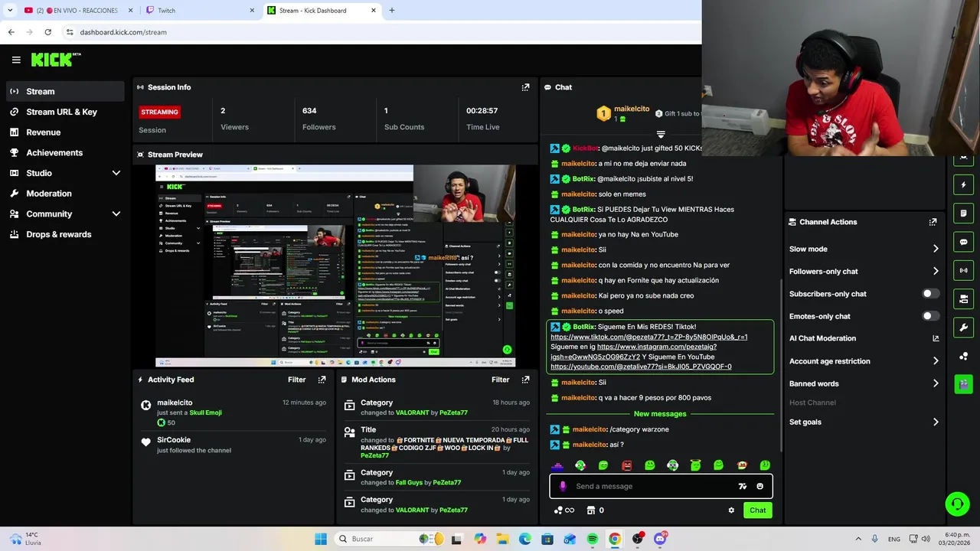Viewport: 980px width, 551px height.
Task: Toggle Emotes-only chat on
Action: click(930, 316)
